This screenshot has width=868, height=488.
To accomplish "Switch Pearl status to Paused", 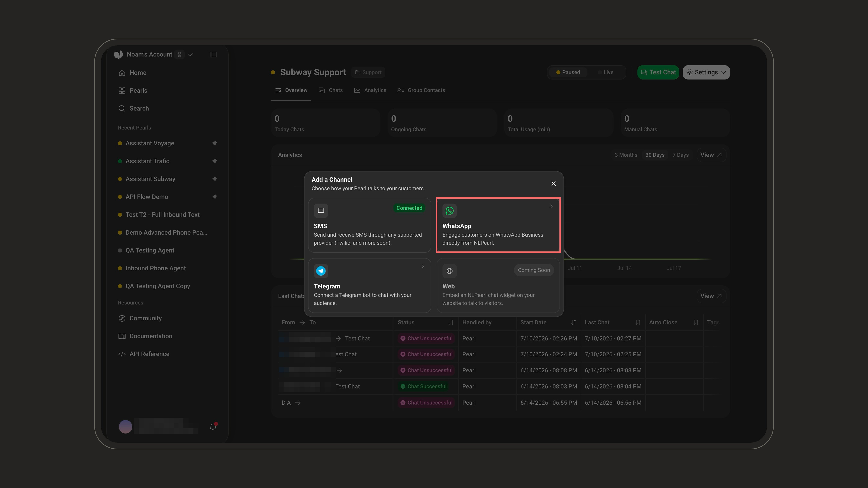I will click(x=568, y=72).
